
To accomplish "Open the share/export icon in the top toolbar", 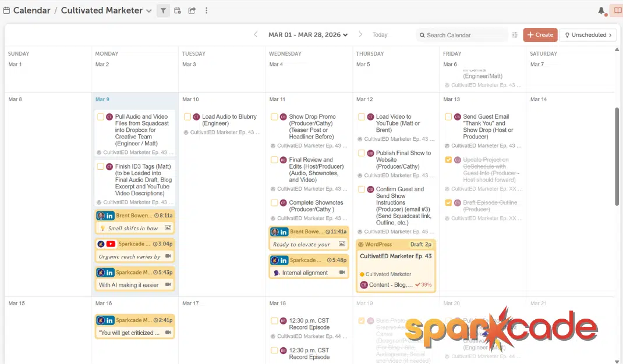I will click(x=192, y=10).
